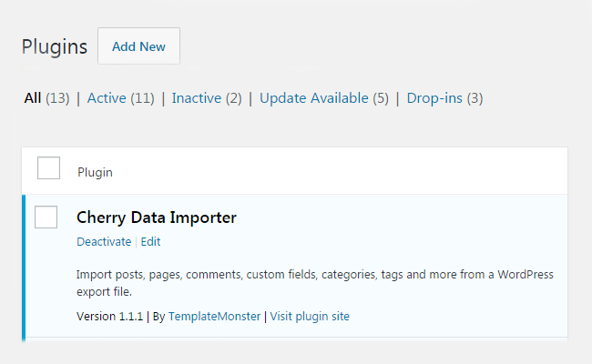Click the Plugin column header

[95, 172]
